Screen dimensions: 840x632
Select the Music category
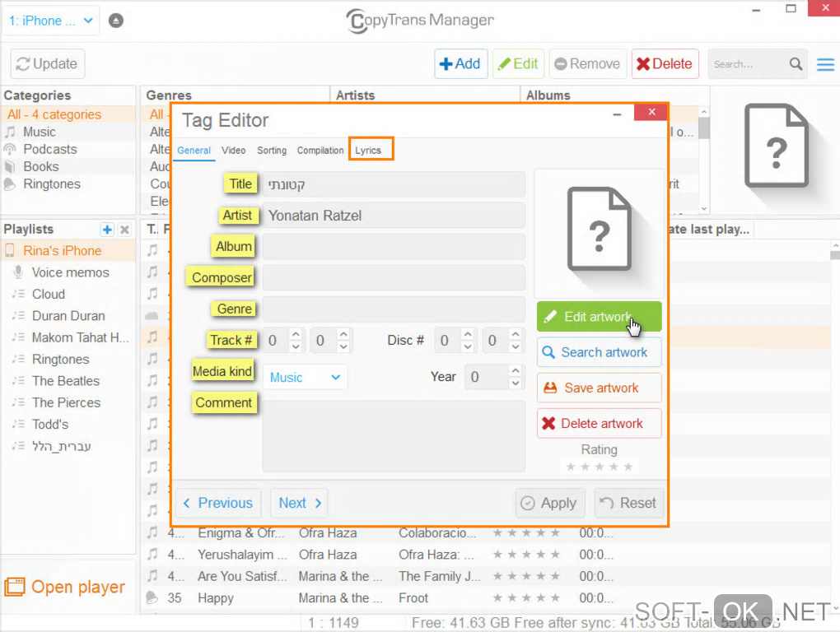(68, 132)
